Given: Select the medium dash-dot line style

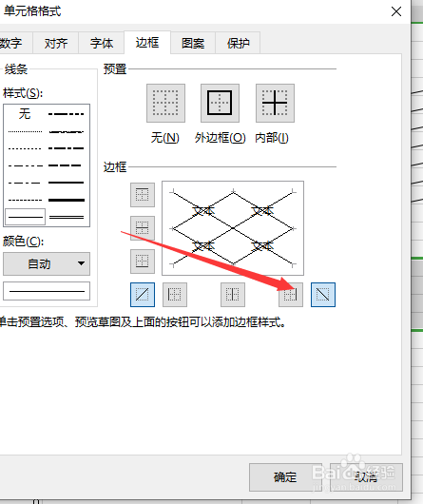Looking at the screenshot, I should [67, 148].
